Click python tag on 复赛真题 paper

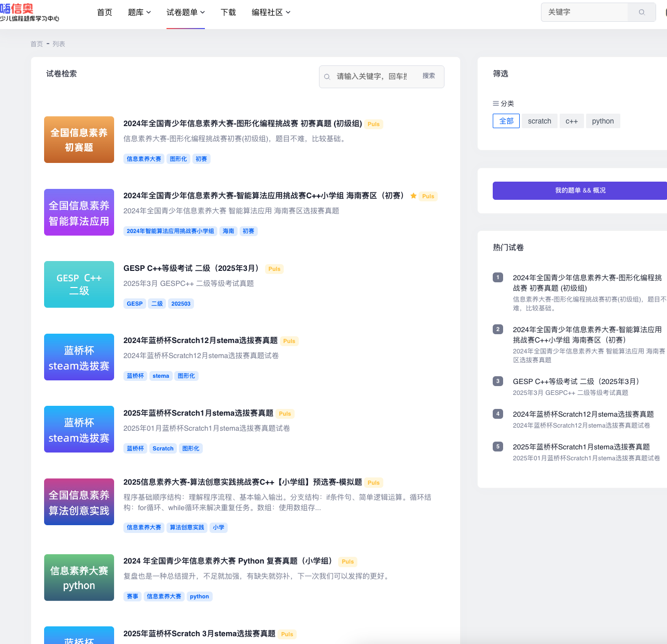(199, 596)
